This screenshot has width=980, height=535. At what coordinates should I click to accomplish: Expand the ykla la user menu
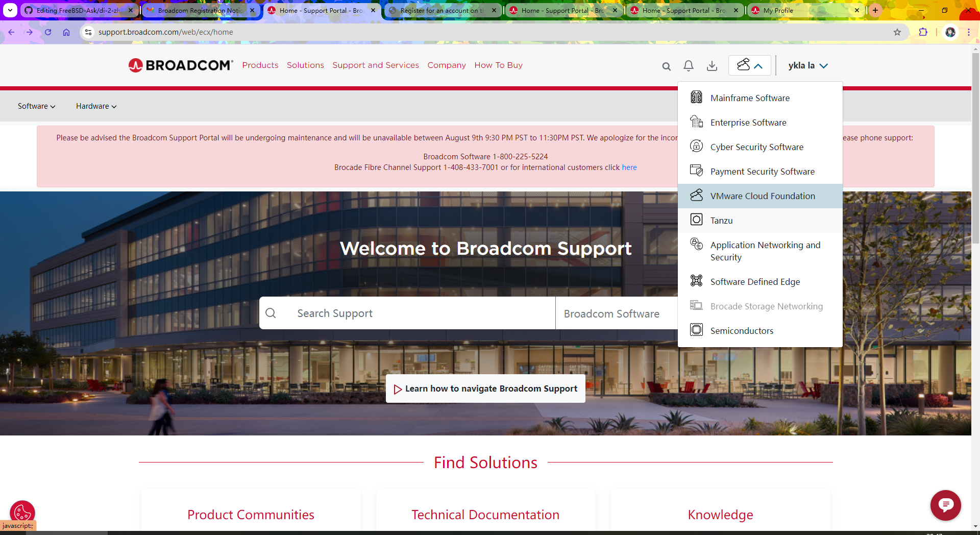tap(807, 65)
